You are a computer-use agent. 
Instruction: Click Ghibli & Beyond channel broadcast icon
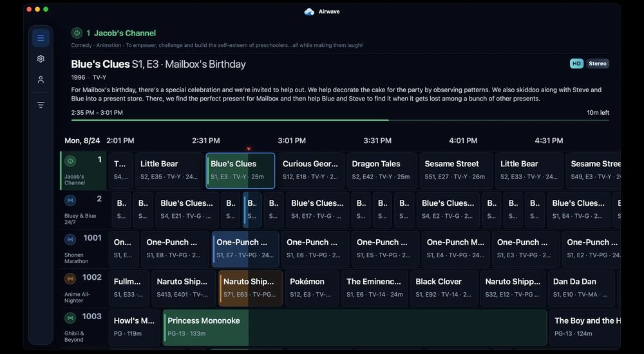click(x=70, y=318)
